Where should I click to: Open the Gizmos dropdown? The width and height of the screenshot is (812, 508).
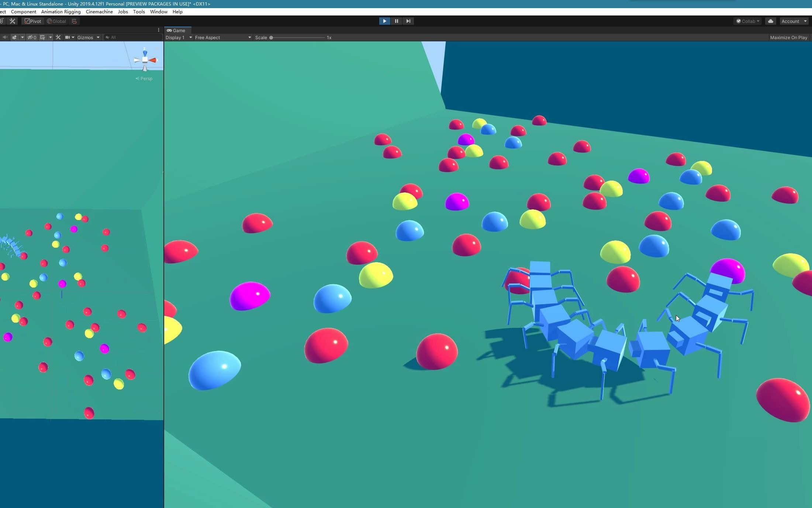[x=88, y=37]
